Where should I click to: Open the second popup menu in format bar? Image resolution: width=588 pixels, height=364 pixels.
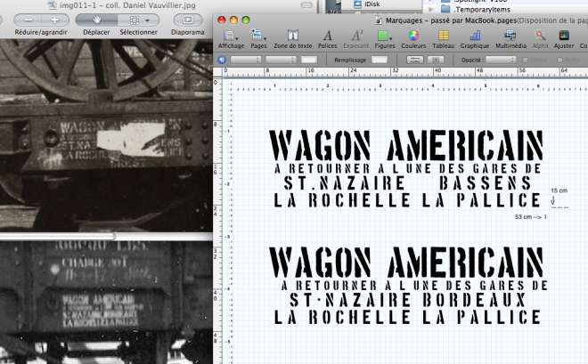pos(281,60)
